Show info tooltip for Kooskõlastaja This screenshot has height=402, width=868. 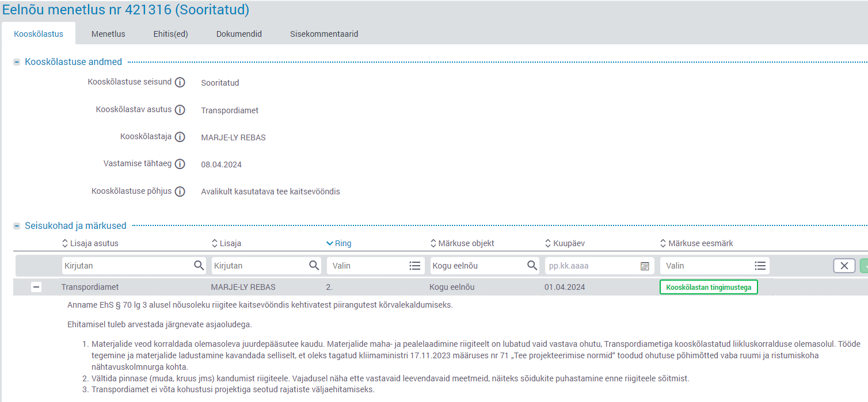[180, 137]
